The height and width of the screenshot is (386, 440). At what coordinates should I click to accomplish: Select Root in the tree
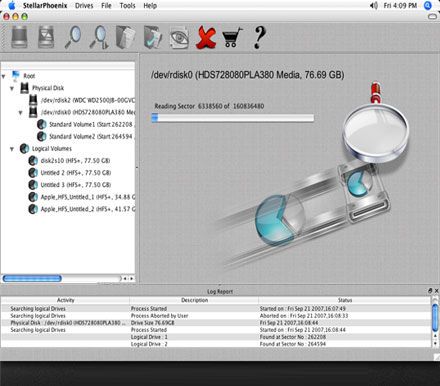[x=29, y=76]
